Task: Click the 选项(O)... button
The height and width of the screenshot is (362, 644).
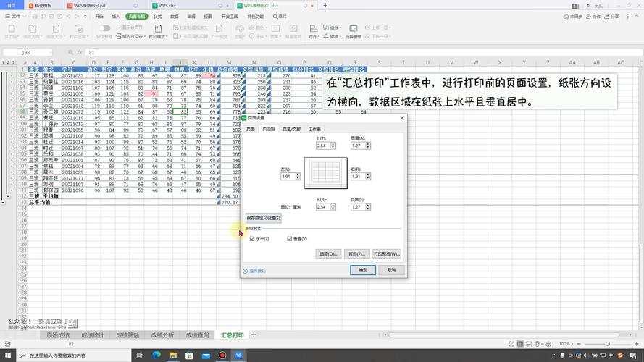Action: point(328,254)
